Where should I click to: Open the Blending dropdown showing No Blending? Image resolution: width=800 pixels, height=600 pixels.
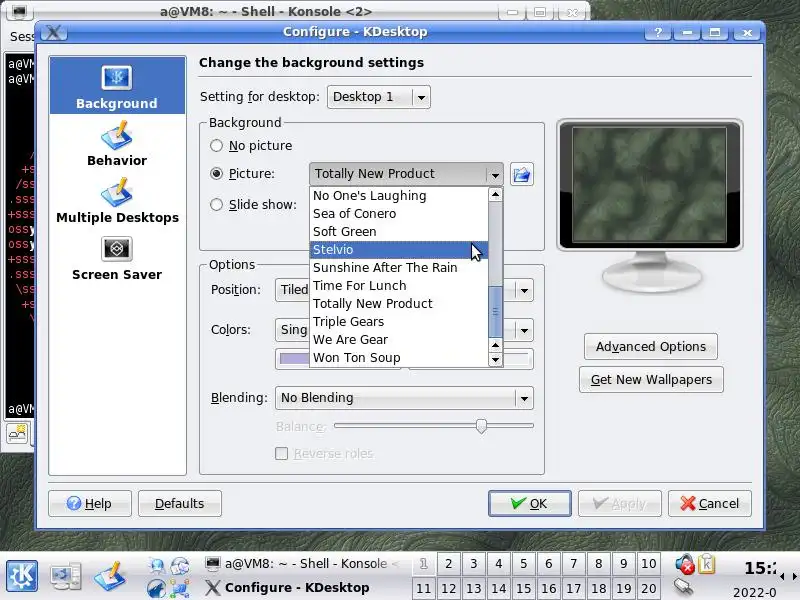[404, 398]
